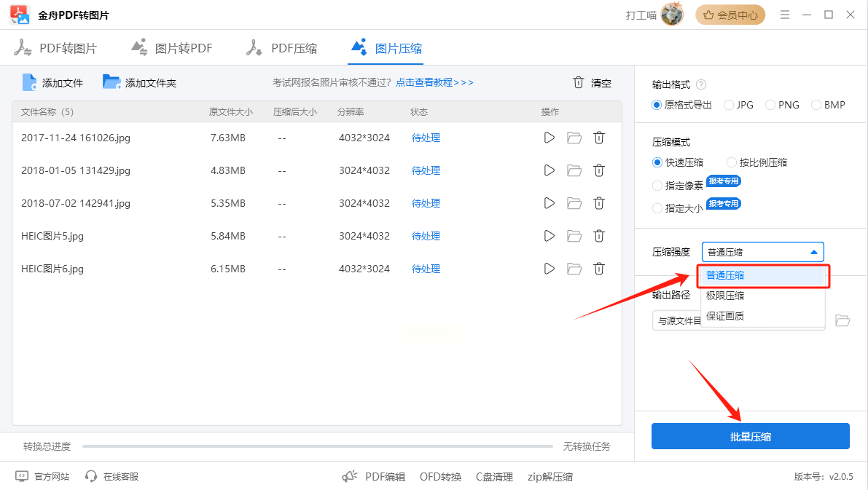Delete HEIC图片5.jpg from the list
Image resolution: width=868 pixels, height=490 pixels.
point(599,236)
